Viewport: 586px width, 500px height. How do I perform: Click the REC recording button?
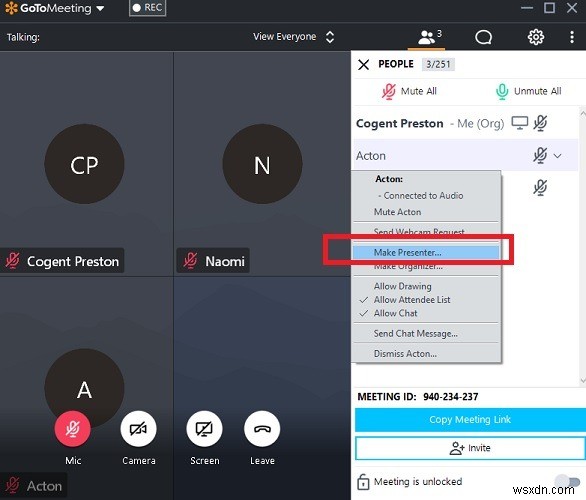click(148, 8)
